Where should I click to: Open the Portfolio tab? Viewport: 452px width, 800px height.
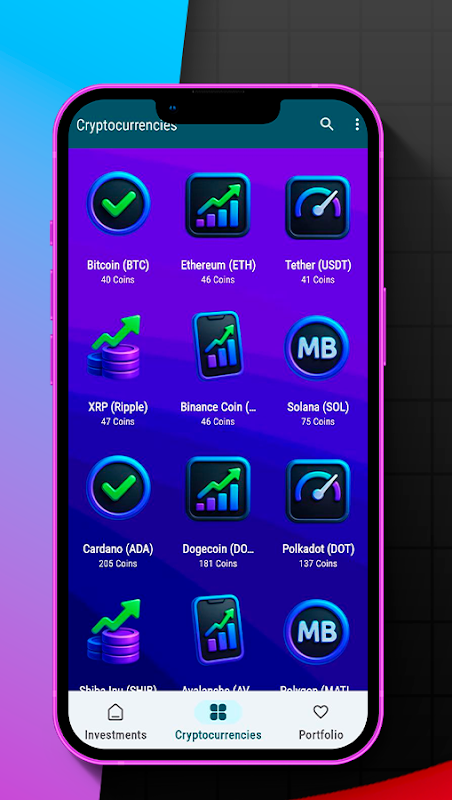click(x=321, y=722)
